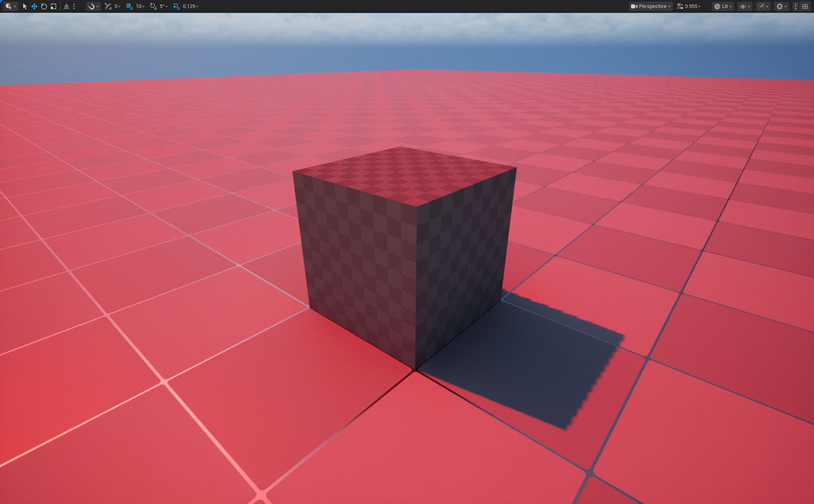
Task: Activate the Select (arrow) tool
Action: [25, 6]
